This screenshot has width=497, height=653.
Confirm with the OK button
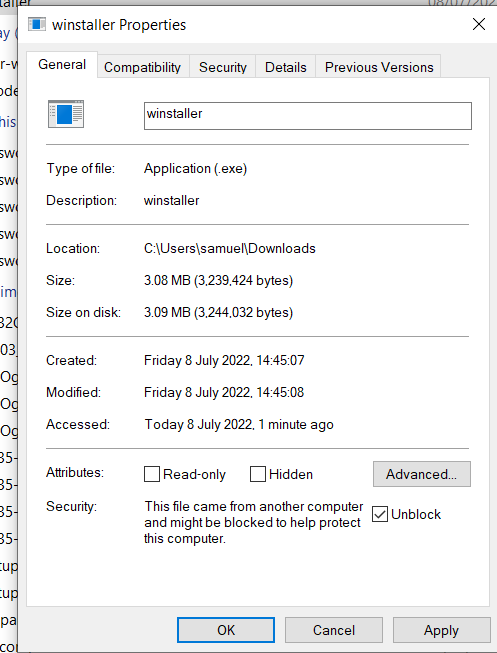point(226,630)
